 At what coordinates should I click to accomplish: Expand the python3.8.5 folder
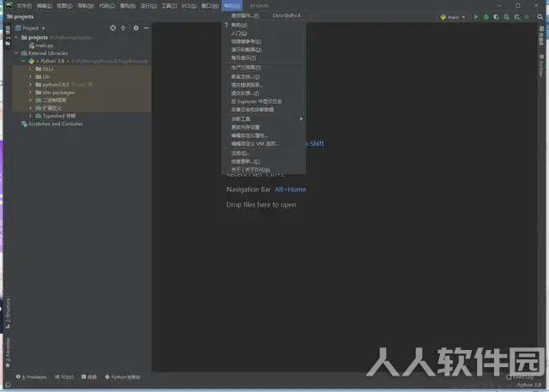pyautogui.click(x=31, y=85)
